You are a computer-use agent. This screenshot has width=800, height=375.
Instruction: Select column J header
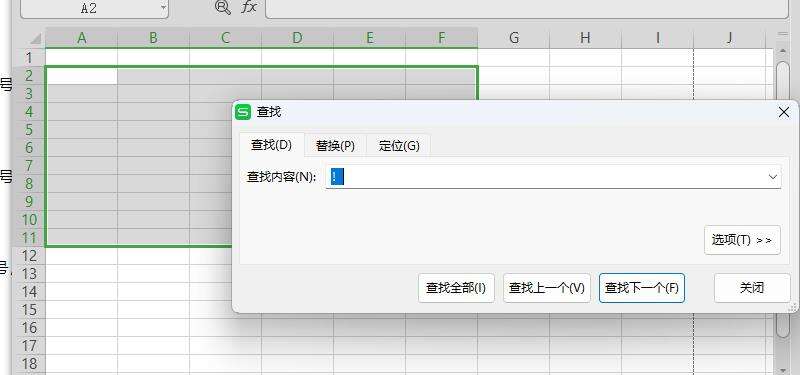(730, 38)
